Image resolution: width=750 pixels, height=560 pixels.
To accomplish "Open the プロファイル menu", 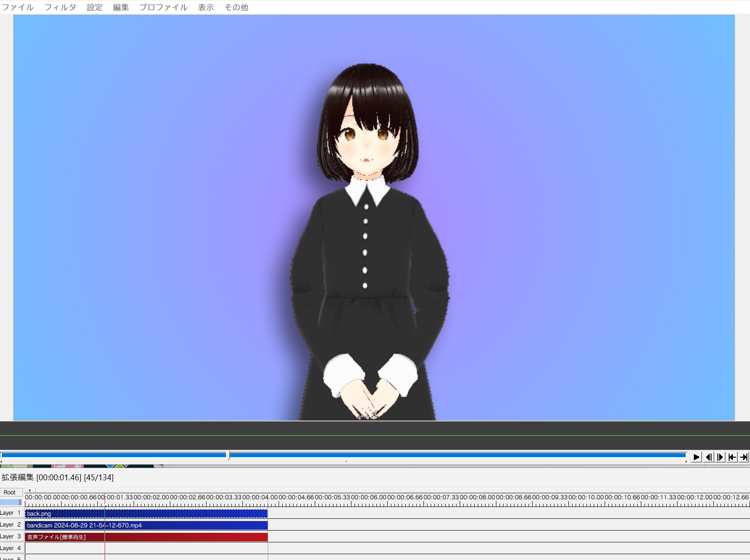I will tap(163, 7).
